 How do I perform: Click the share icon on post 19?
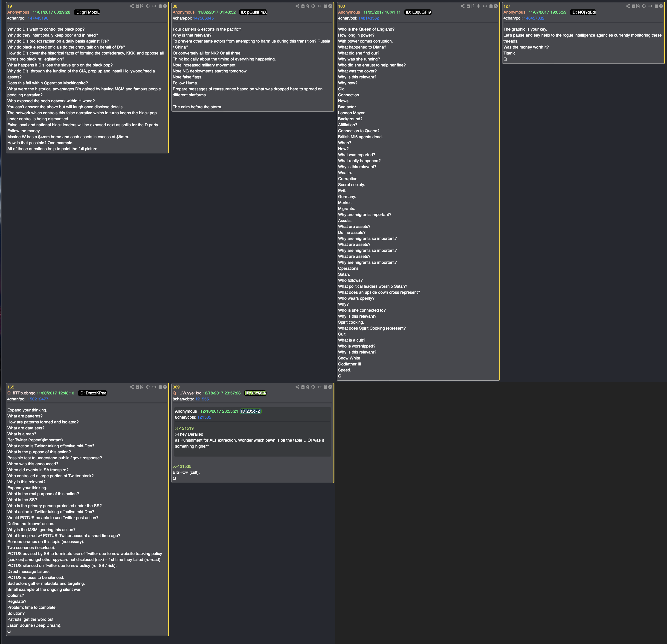coord(132,6)
